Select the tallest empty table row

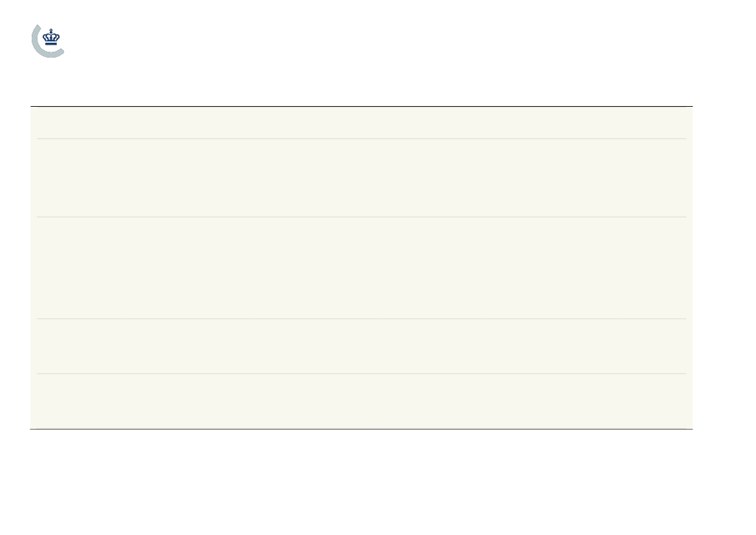click(362, 268)
